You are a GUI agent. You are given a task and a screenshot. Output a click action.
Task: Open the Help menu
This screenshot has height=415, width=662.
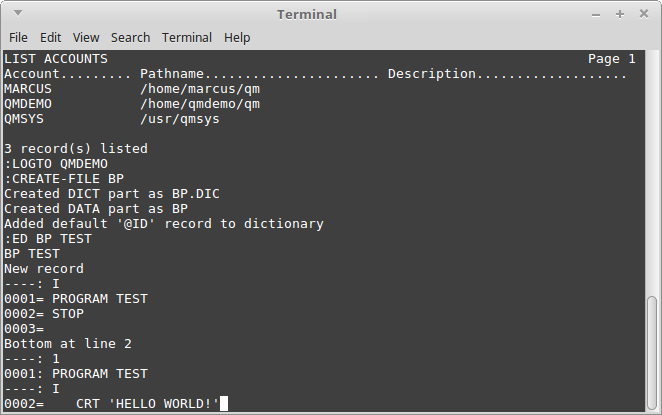click(x=237, y=38)
